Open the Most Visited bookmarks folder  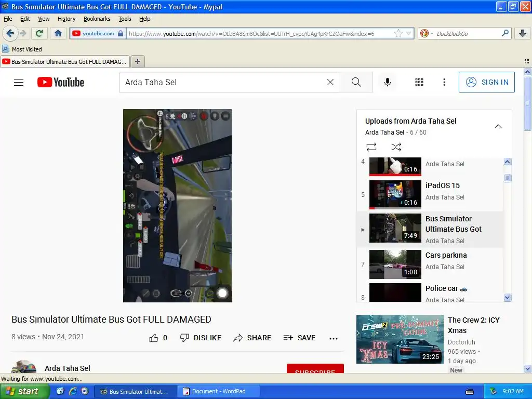(x=22, y=49)
